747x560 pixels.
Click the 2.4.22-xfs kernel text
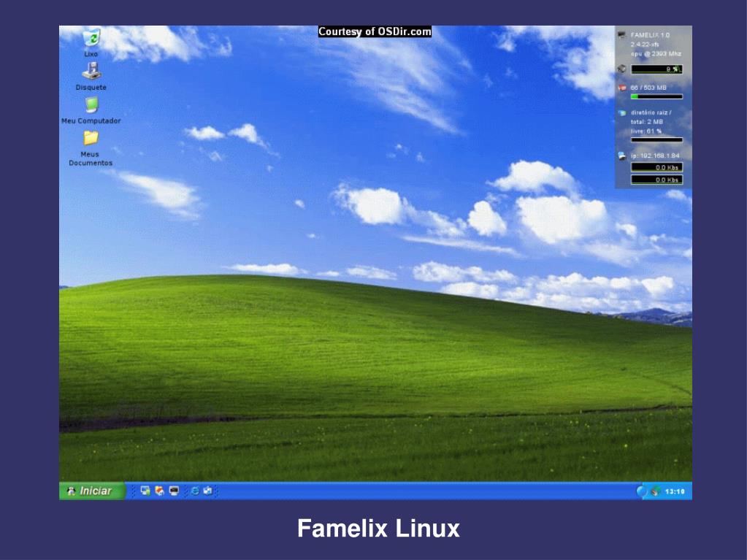(645, 45)
